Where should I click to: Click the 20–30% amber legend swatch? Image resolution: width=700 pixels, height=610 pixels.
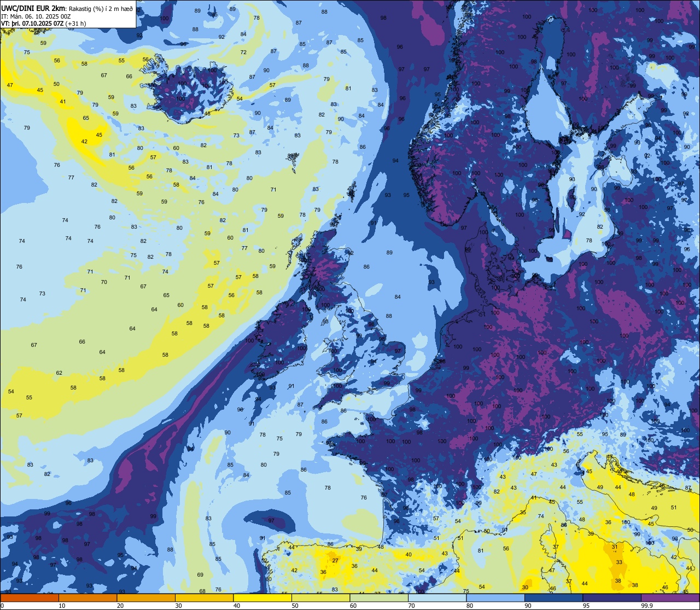[x=146, y=597]
